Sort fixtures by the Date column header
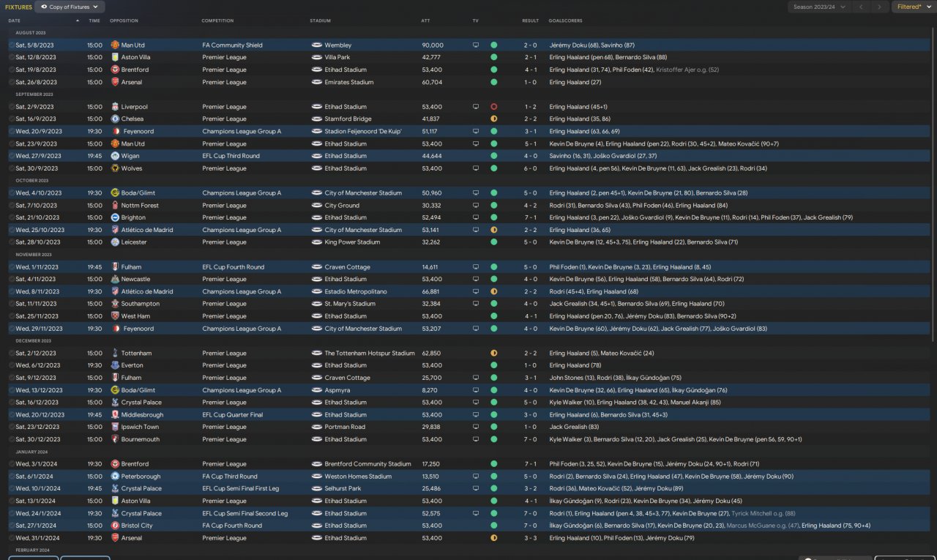The width and height of the screenshot is (937, 560). point(15,20)
